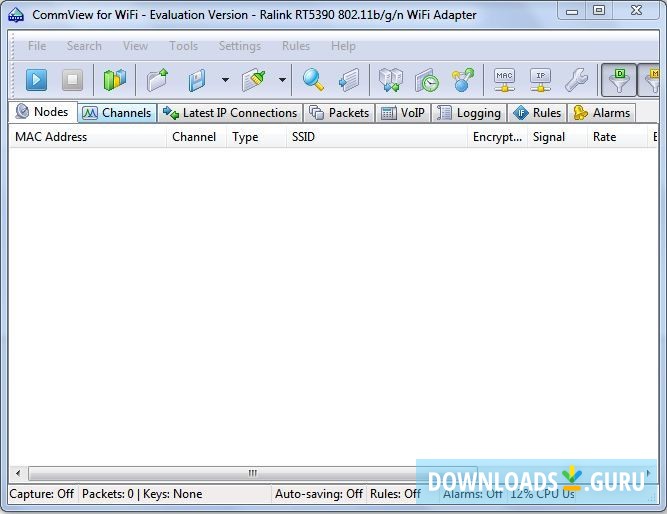Open the Settings menu
Viewport: 667px width, 514px height.
pyautogui.click(x=240, y=46)
